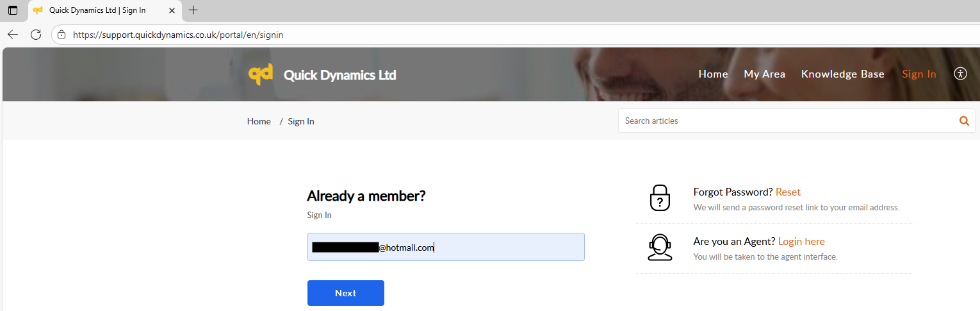Click the agent headset icon
Image resolution: width=980 pixels, height=311 pixels.
(660, 248)
